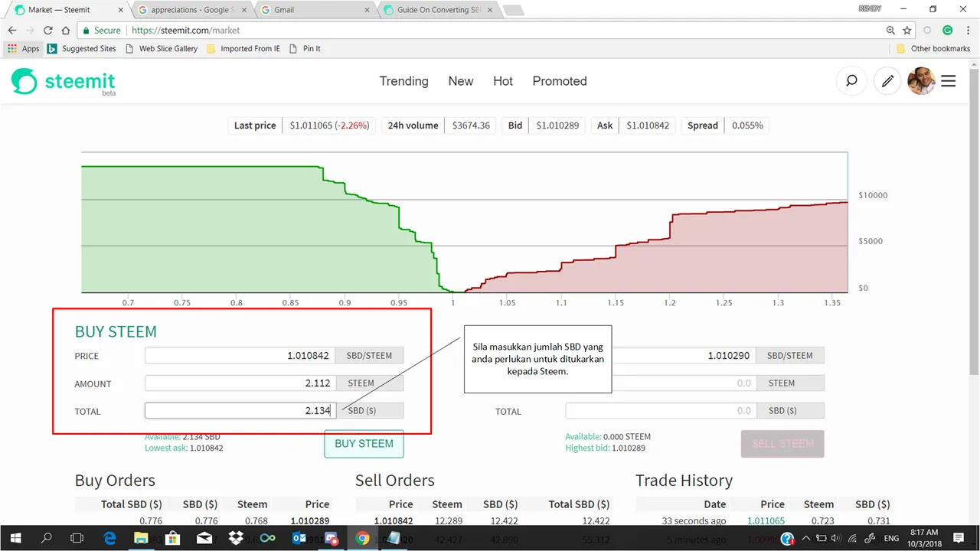The width and height of the screenshot is (980, 551).
Task: Open the Mail app from the taskbar
Action: point(204,538)
